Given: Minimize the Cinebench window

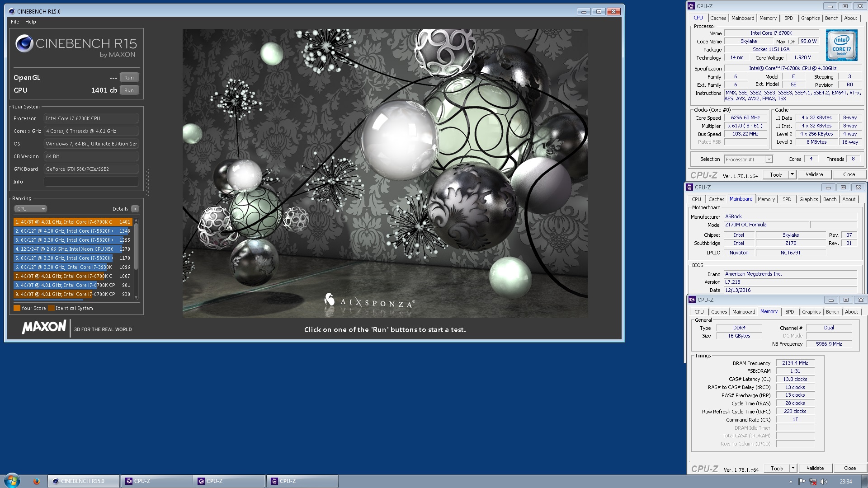Looking at the screenshot, I should (x=584, y=11).
